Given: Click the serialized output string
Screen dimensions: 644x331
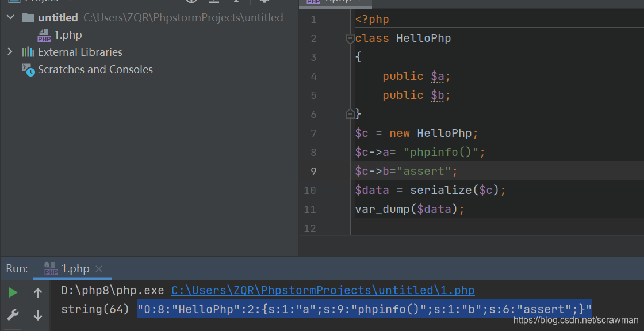Looking at the screenshot, I should point(365,309).
